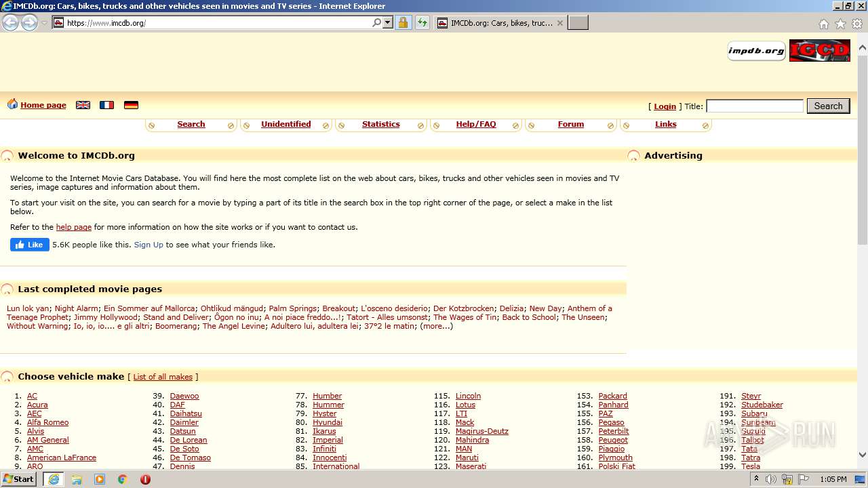Open the Forum menu item

tap(571, 124)
